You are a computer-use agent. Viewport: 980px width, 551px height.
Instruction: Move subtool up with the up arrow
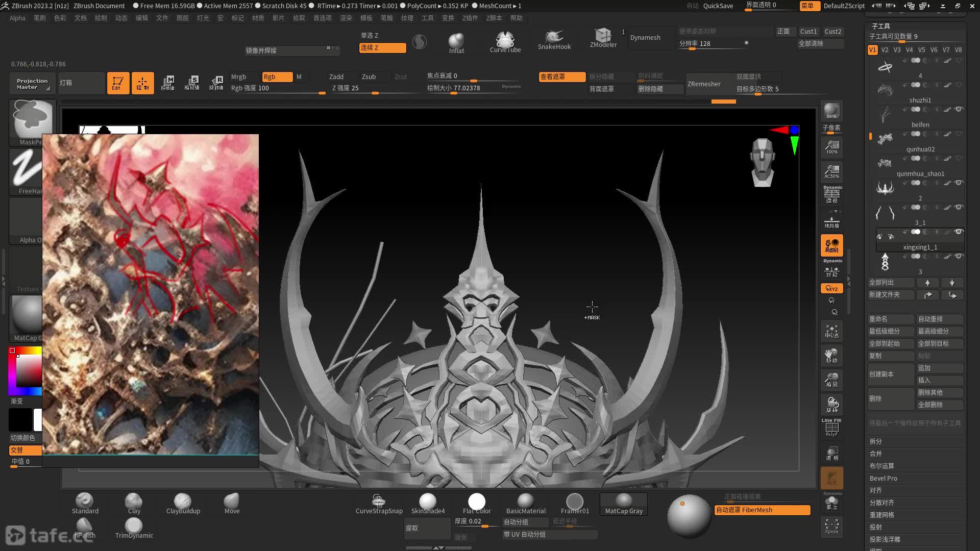[927, 283]
